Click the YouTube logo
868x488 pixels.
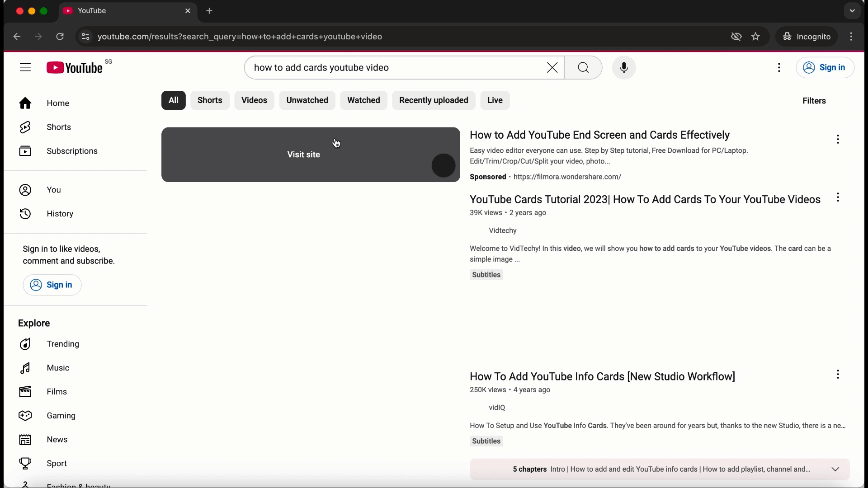tap(75, 68)
